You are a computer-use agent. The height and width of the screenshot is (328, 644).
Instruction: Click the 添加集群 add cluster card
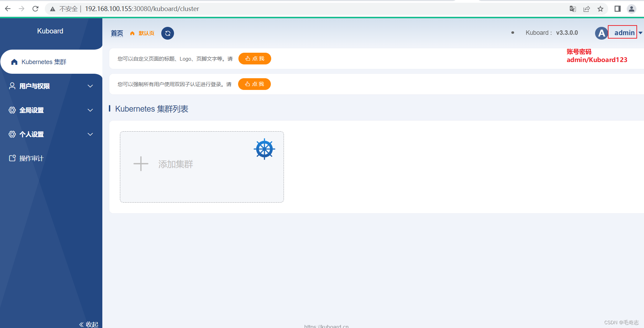tap(202, 167)
